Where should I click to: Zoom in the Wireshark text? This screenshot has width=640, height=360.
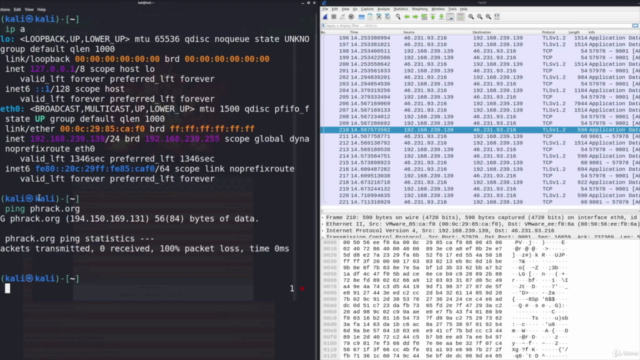471,17
